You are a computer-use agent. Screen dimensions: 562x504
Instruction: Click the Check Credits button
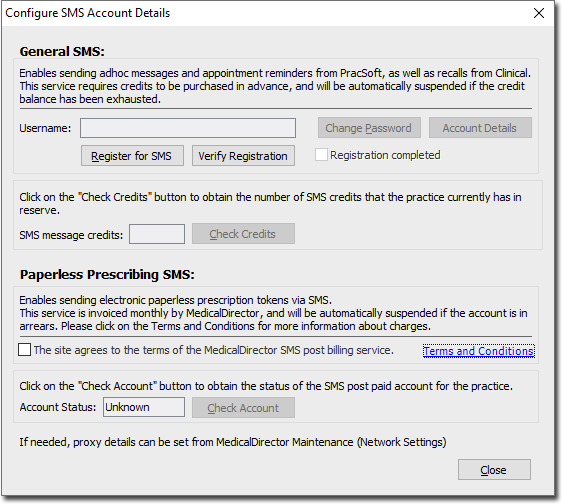point(243,234)
